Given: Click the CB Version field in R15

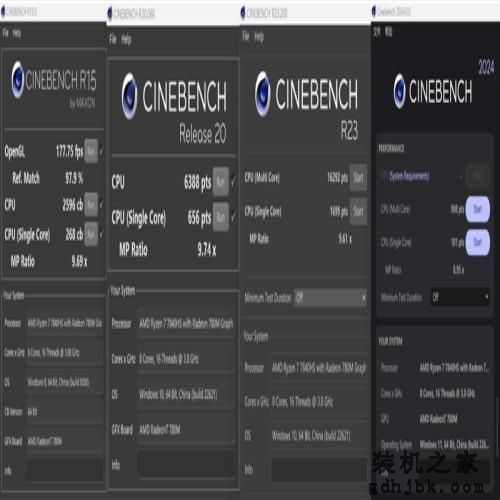Looking at the screenshot, I should point(65,412).
